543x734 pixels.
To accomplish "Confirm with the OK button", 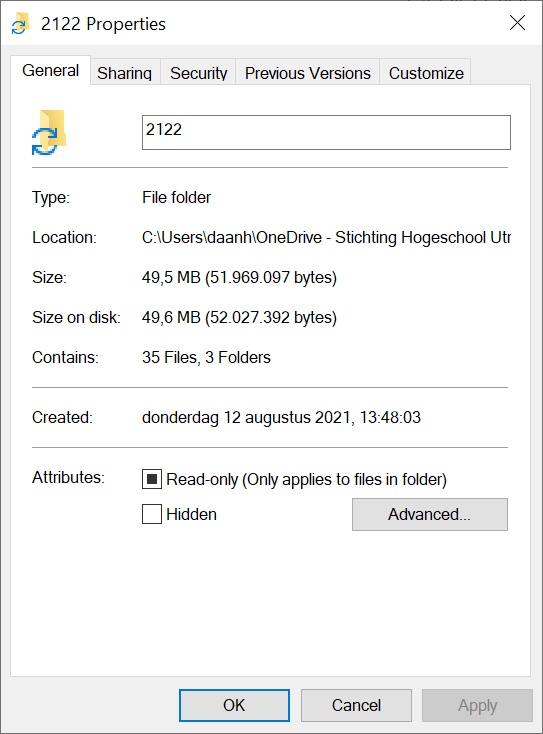I will click(234, 705).
